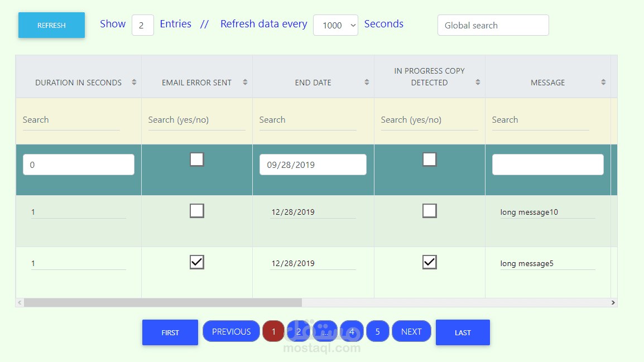Screen dimensions: 644x362
Task: Sort by Email Error Sent column
Action: [x=245, y=83]
